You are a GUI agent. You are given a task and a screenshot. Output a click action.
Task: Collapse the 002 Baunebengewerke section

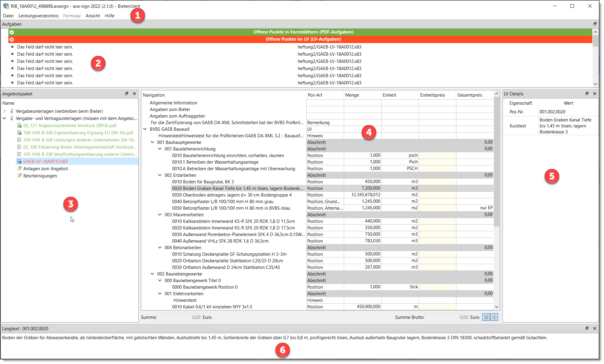pyautogui.click(x=152, y=274)
